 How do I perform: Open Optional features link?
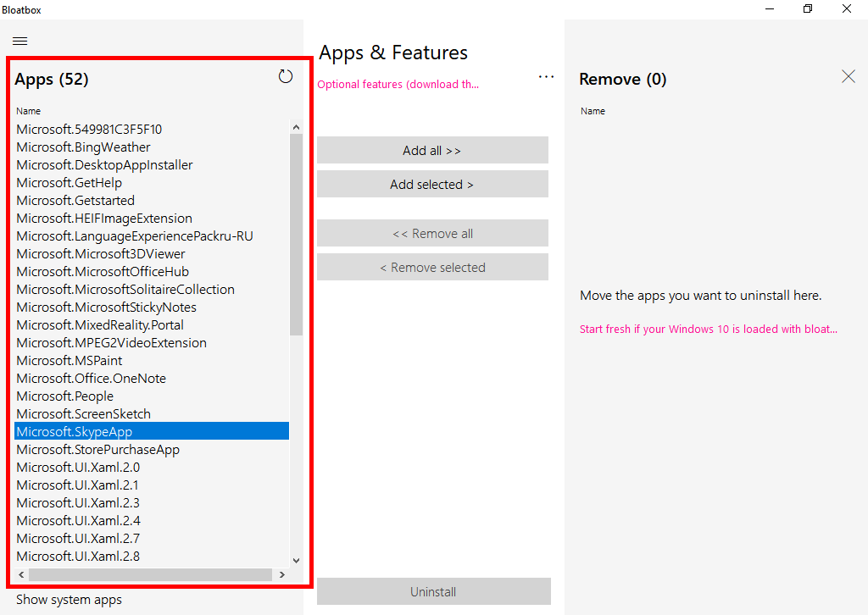[x=398, y=85]
